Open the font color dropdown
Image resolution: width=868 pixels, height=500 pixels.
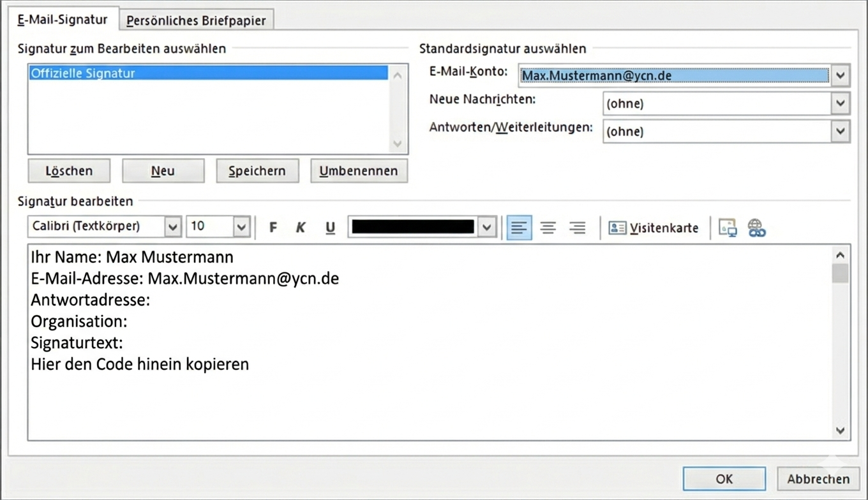pyautogui.click(x=487, y=227)
